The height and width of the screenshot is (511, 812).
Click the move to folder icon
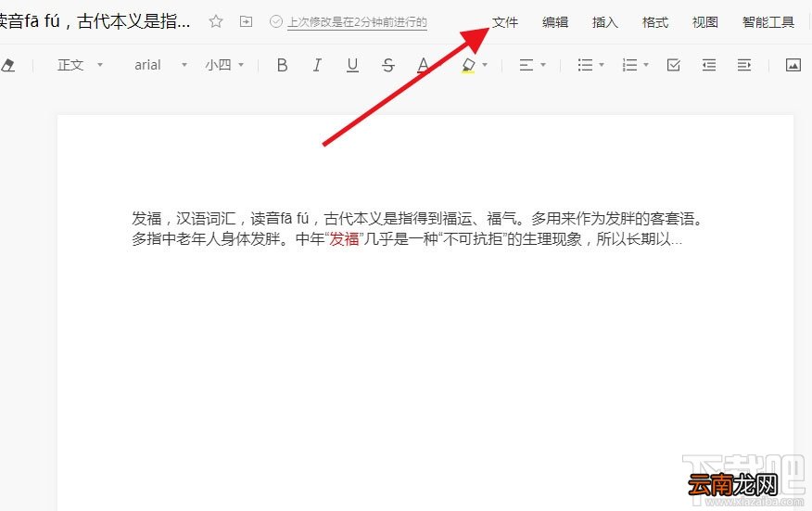(x=246, y=21)
